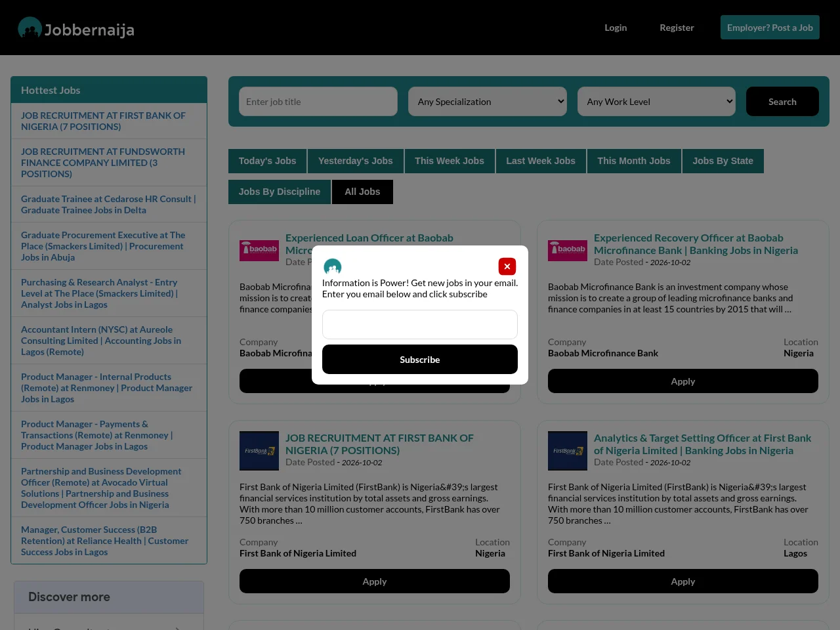840x630 pixels.
Task: Close the email subscription popup
Action: 507,266
